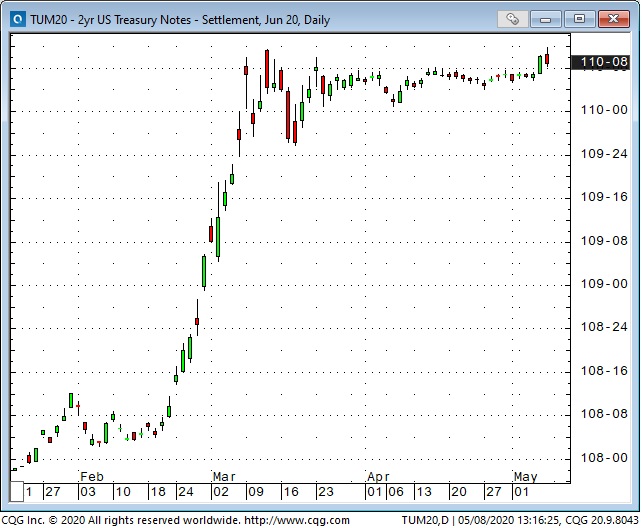642x528 pixels.
Task: Click the 108-08 price scale label
Action: click(x=604, y=414)
